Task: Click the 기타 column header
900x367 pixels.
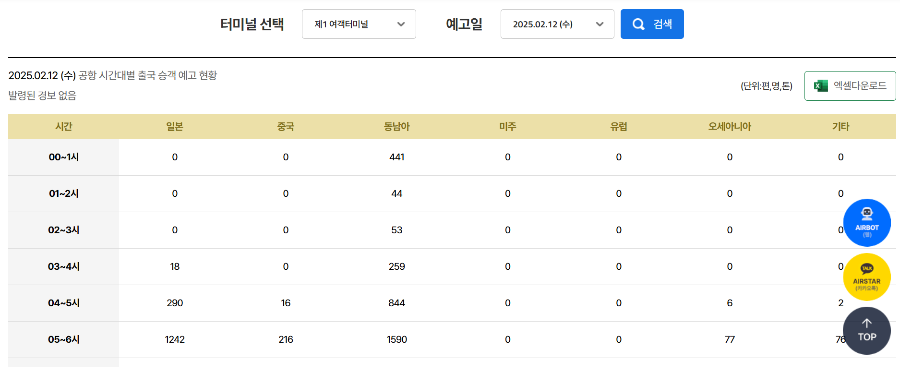Action: coord(840,127)
